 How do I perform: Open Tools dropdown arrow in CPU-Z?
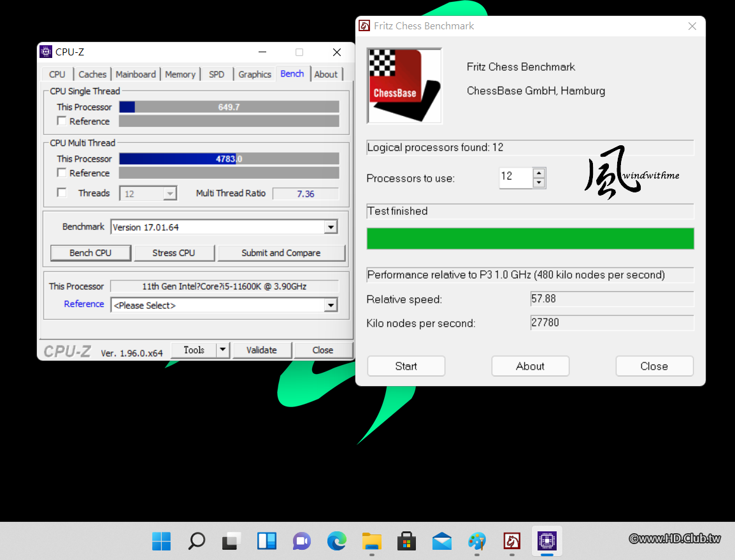(223, 350)
